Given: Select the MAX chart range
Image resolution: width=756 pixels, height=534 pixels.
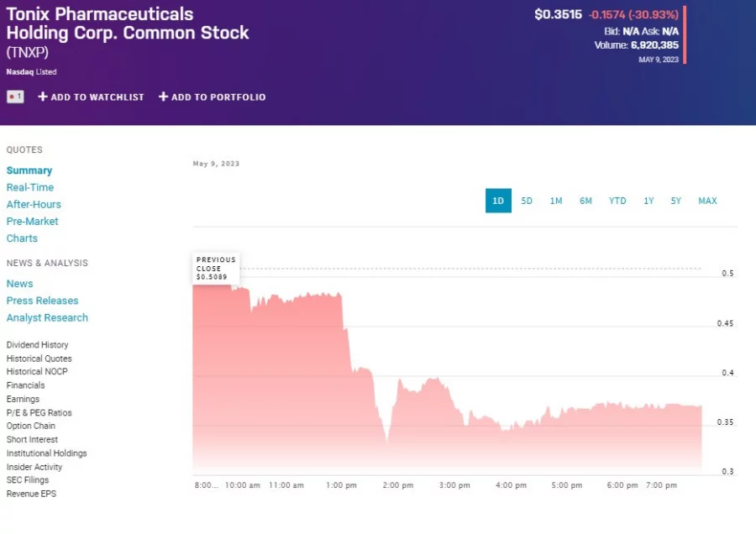Looking at the screenshot, I should pyautogui.click(x=707, y=201).
